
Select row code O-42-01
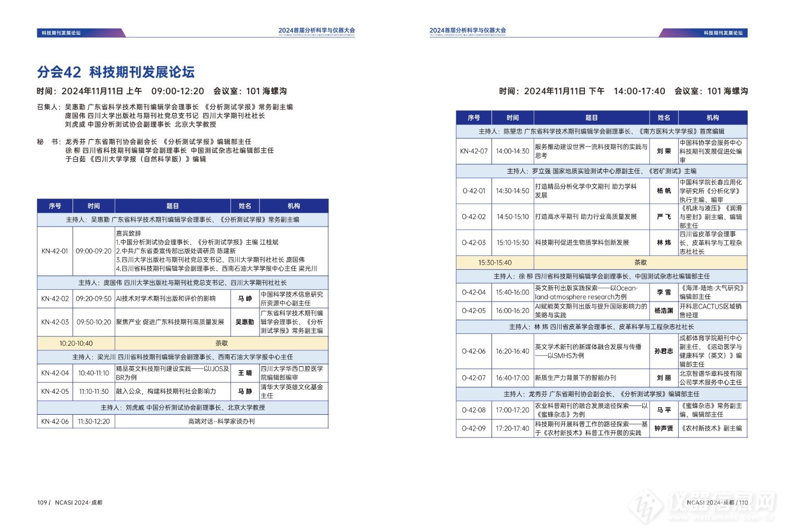(474, 191)
